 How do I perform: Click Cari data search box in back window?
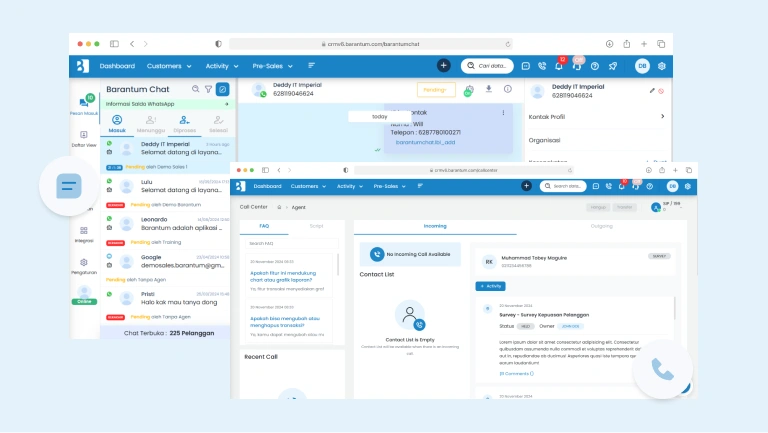(487, 66)
